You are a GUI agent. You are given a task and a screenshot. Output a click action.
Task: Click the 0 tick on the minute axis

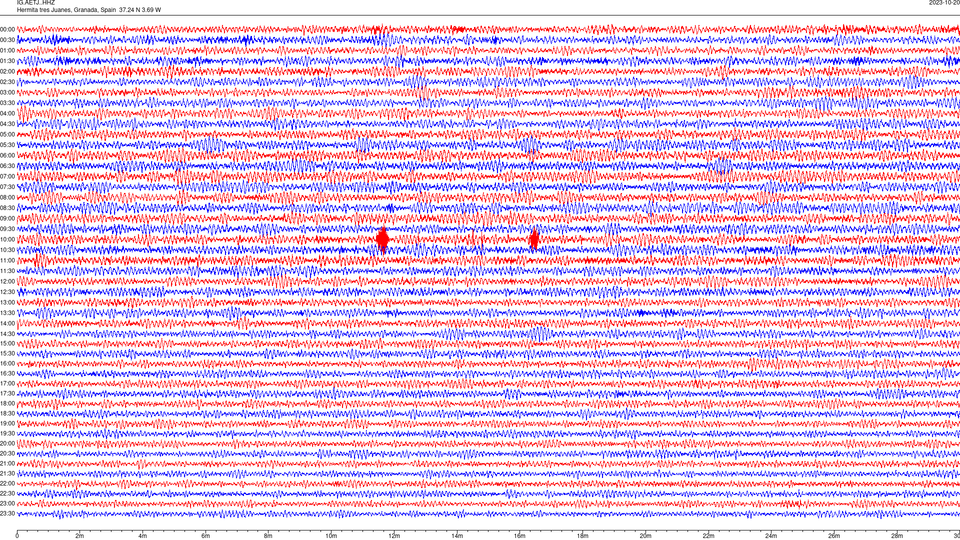point(17,536)
